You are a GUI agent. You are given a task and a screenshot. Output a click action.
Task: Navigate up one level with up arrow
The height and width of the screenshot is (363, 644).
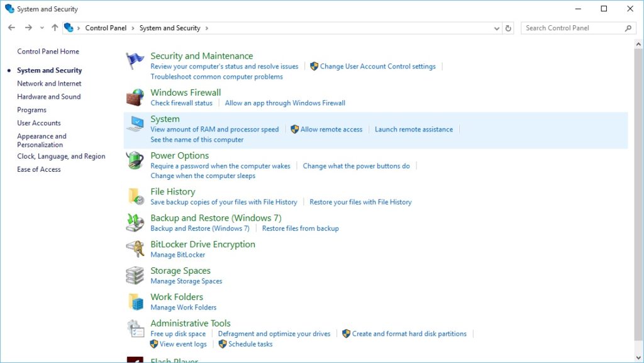point(55,28)
